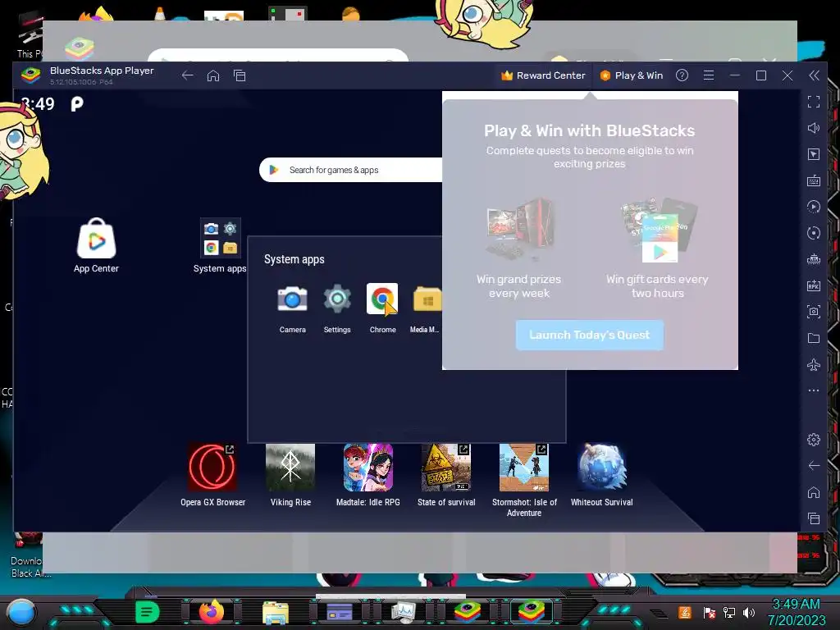Click the sidebar home icon
Screen dimensions: 840x630
point(814,492)
